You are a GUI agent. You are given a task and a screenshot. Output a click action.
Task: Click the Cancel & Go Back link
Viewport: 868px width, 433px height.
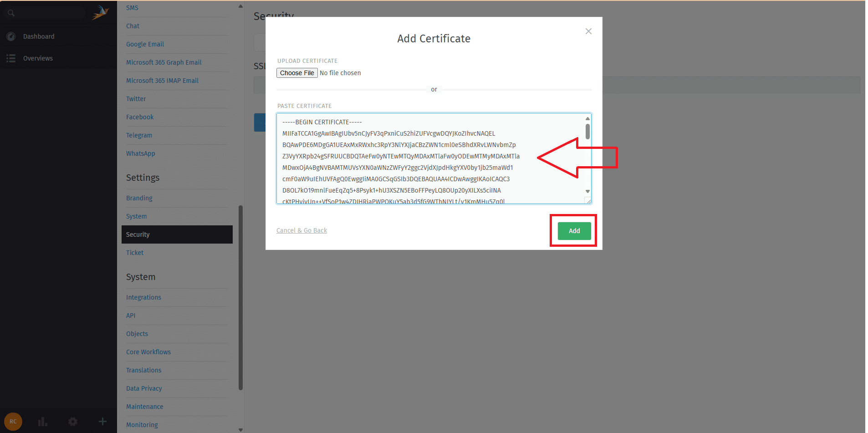tap(301, 230)
